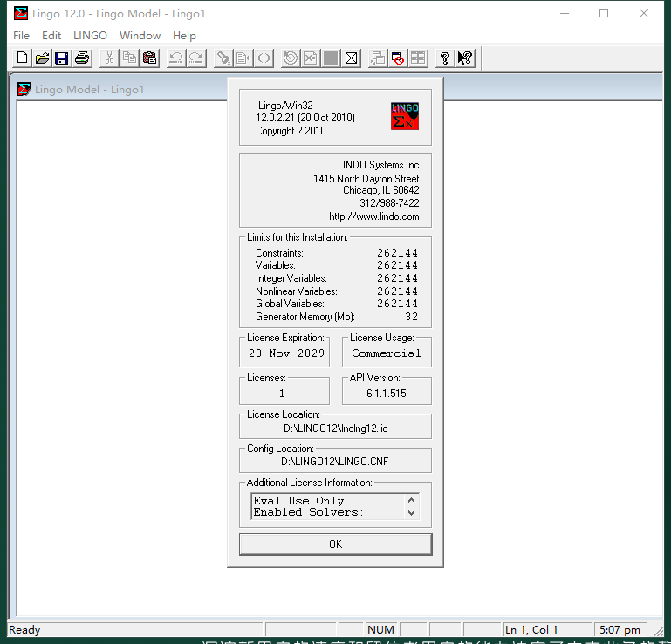Print using the printer toolbar icon
The height and width of the screenshot is (644, 671).
82,58
